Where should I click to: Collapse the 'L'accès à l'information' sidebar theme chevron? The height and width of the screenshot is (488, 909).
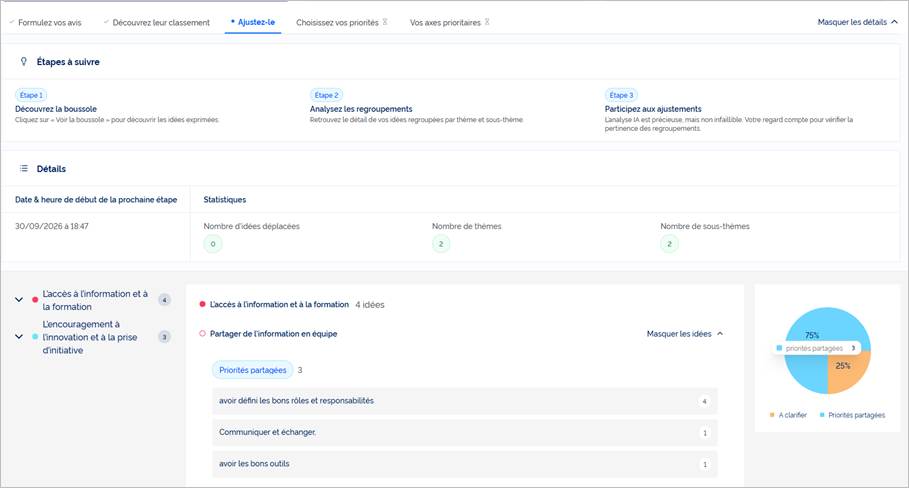[19, 300]
